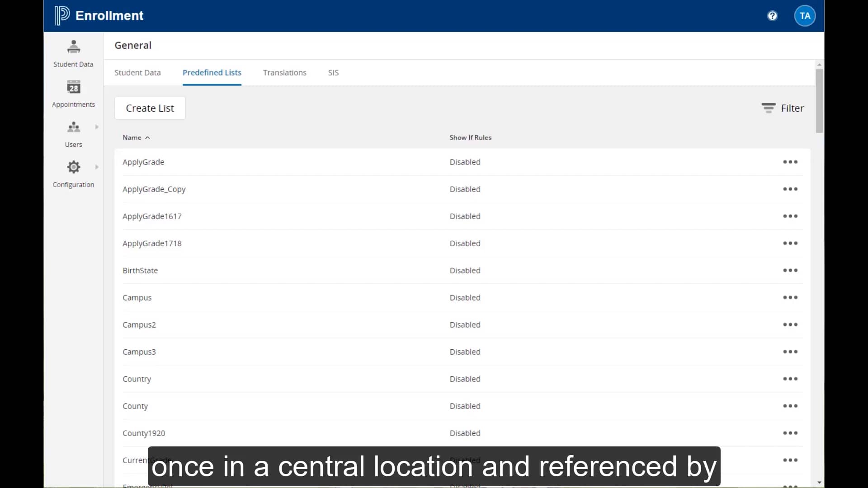Select the Appointments calendar icon
The image size is (868, 488).
click(x=73, y=87)
